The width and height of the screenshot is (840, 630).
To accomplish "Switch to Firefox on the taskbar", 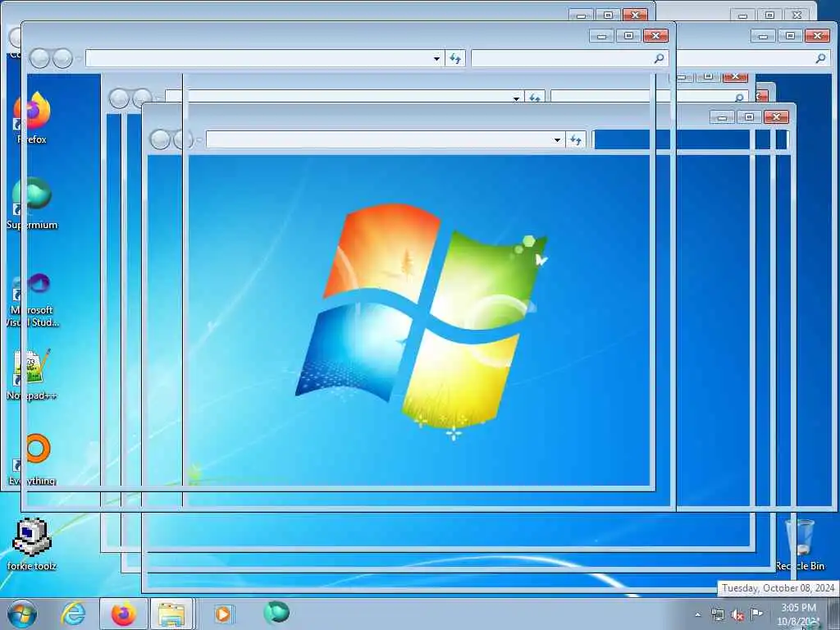I will [123, 614].
